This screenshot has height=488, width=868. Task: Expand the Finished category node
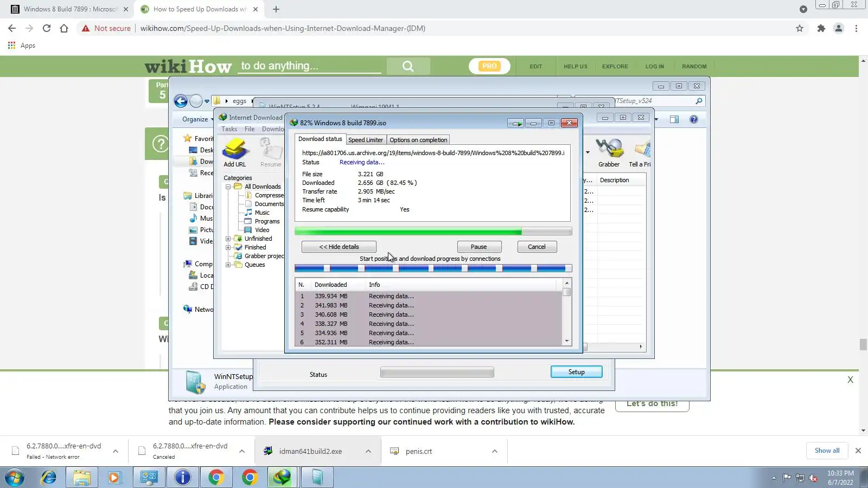[x=228, y=247]
